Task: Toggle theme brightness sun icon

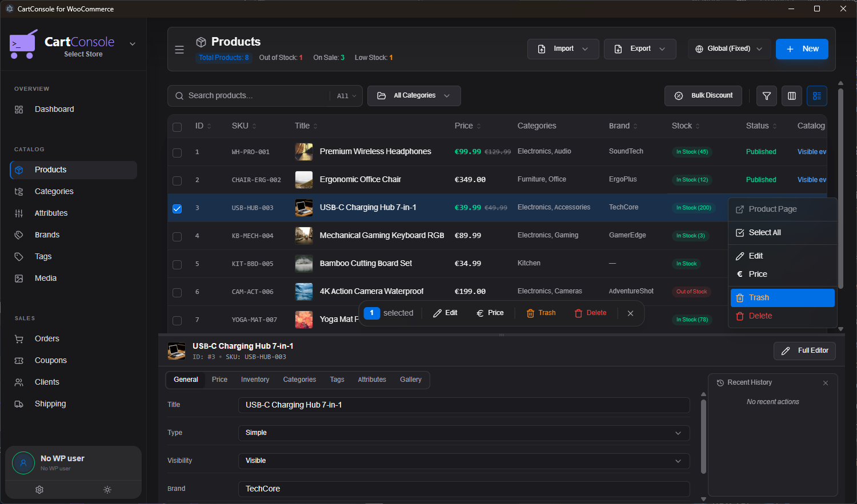Action: (x=107, y=490)
